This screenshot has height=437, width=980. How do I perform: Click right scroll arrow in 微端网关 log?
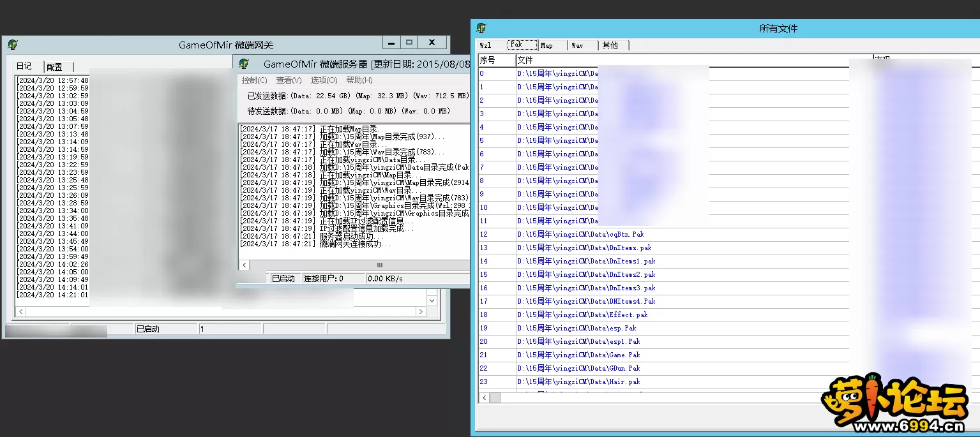pos(421,312)
